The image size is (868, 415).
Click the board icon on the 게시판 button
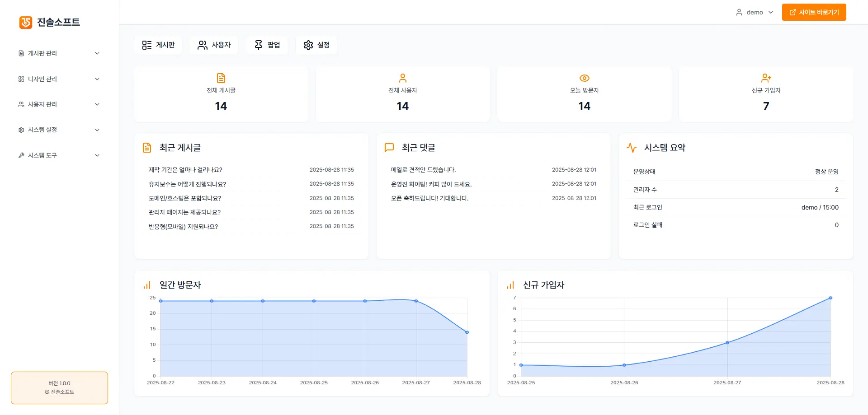[147, 45]
